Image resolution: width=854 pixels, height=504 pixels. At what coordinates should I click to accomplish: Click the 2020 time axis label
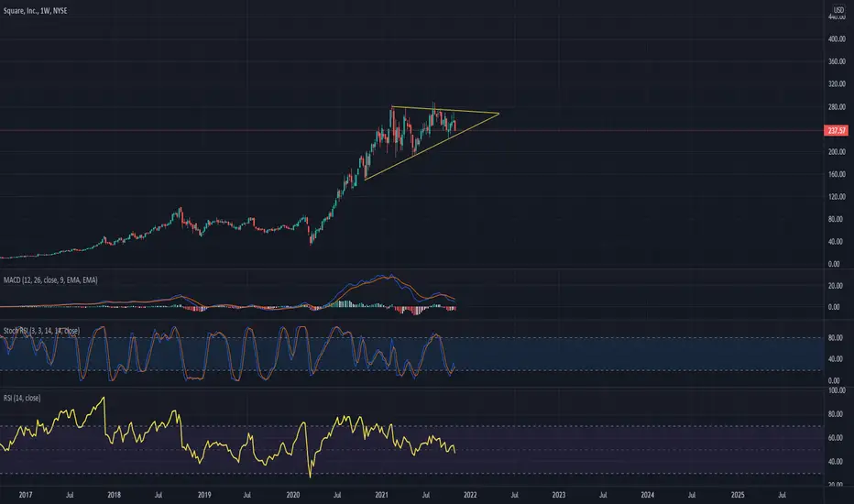(x=293, y=495)
